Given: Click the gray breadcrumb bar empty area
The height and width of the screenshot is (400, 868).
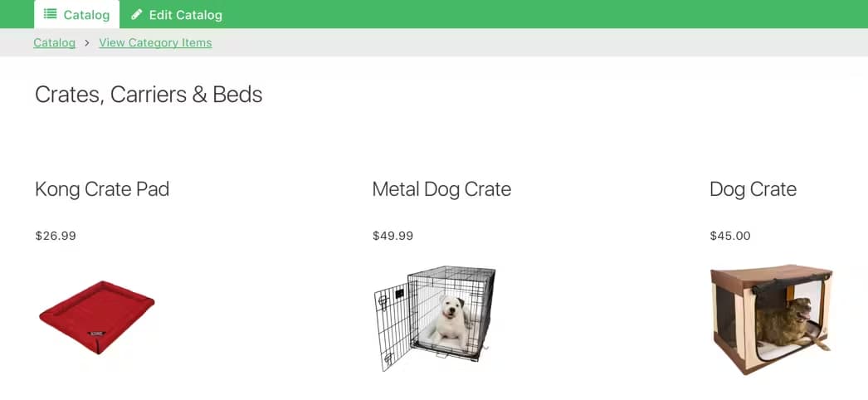Looking at the screenshot, I should [x=539, y=42].
